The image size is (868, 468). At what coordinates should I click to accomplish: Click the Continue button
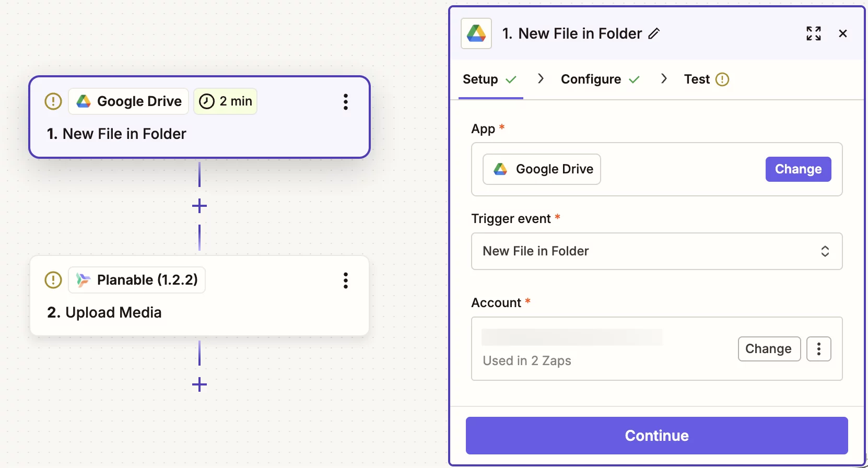point(657,436)
